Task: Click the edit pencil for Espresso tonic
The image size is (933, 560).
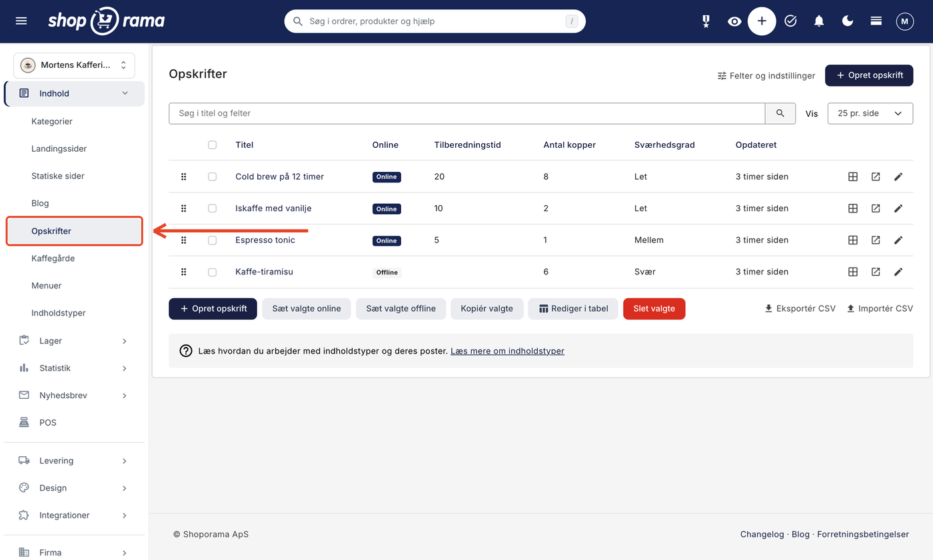Action: [898, 240]
